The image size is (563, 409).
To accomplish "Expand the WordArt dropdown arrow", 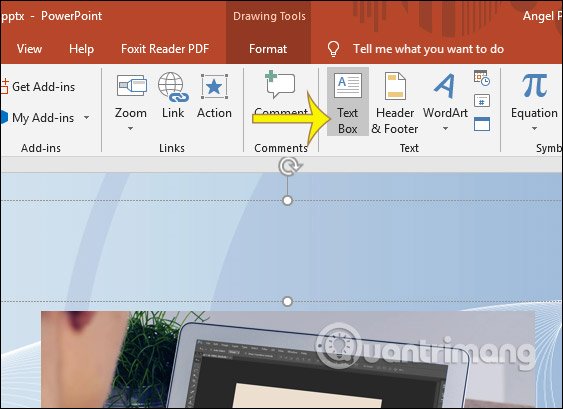I will [x=445, y=128].
